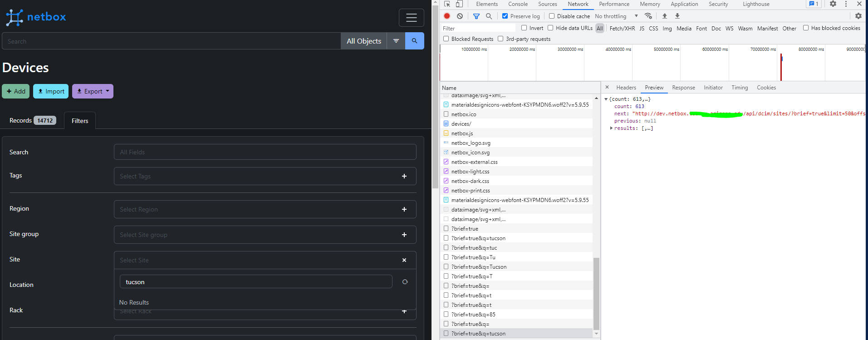Click the request list scrollbar thumb
868x340 pixels.
tap(596, 294)
